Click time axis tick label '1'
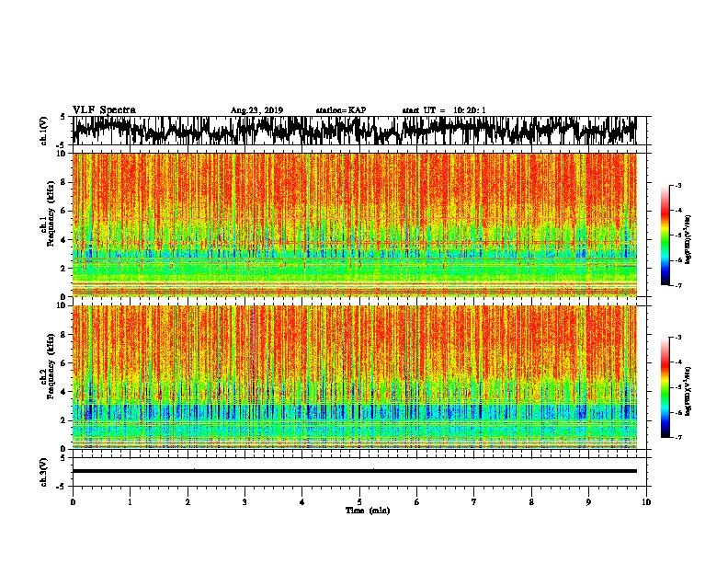728x563 pixels. click(130, 502)
